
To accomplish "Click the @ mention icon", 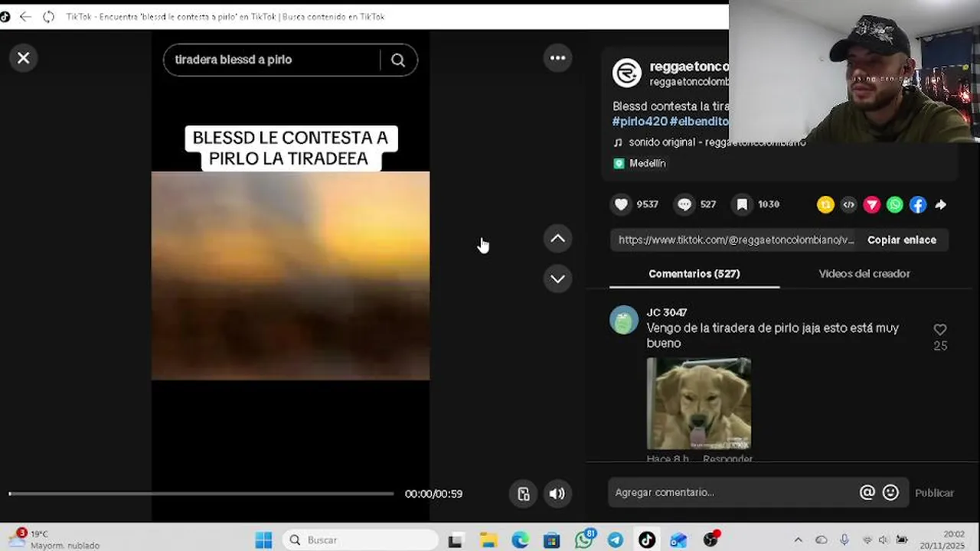I will tap(867, 492).
